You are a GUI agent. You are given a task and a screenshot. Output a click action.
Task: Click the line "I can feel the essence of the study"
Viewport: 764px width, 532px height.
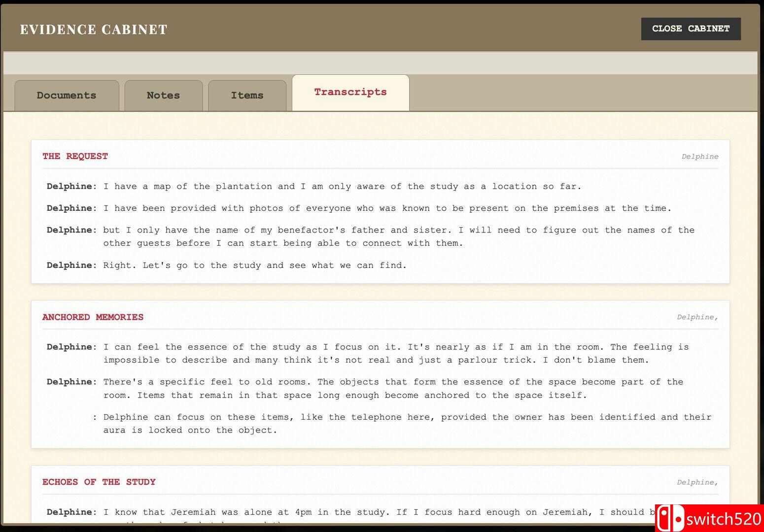(x=396, y=354)
